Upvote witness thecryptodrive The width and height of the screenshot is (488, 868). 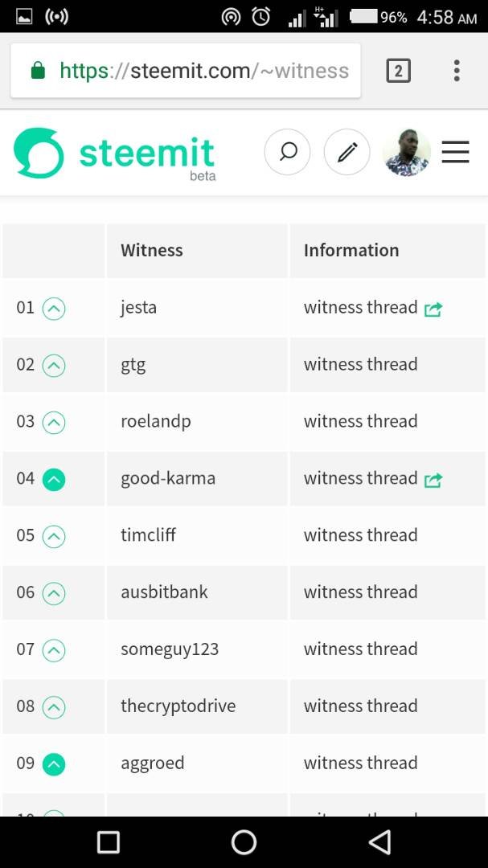click(54, 707)
